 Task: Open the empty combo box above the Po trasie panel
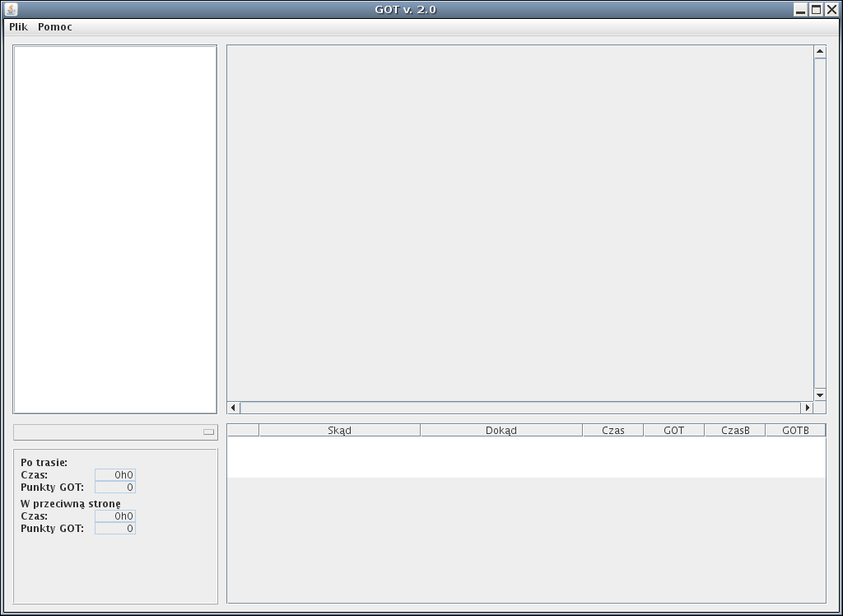pos(115,432)
